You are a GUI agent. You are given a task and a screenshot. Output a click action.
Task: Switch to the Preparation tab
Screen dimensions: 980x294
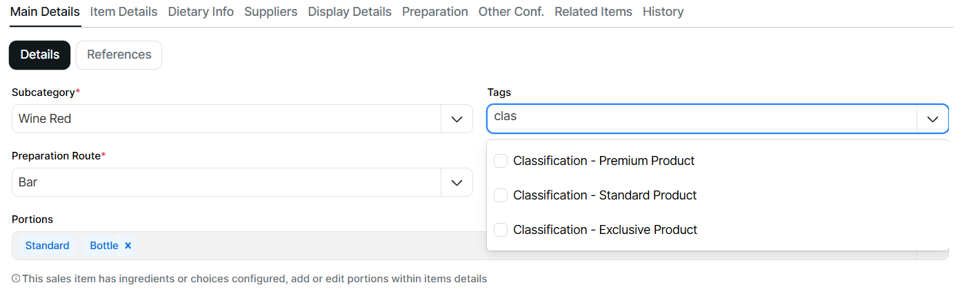point(435,12)
